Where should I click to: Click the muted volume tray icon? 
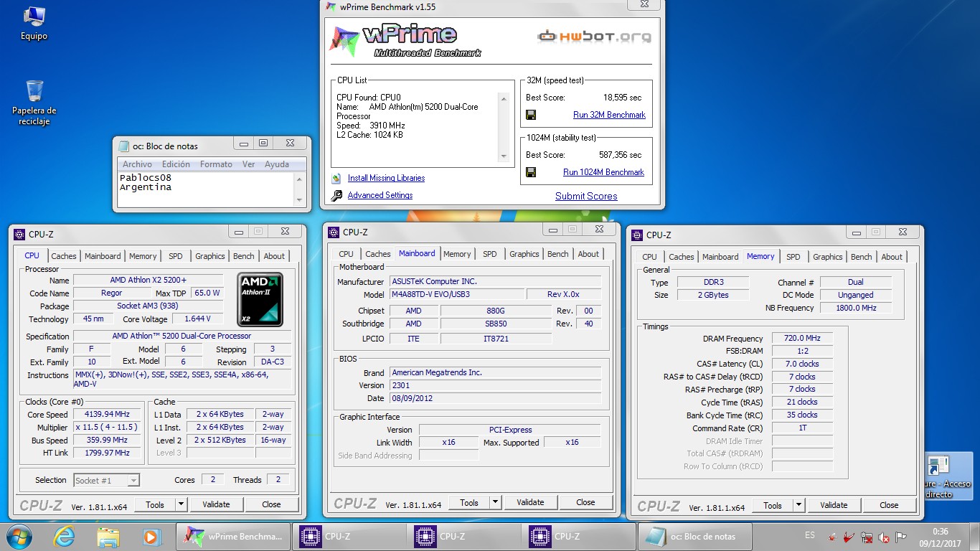tap(885, 537)
